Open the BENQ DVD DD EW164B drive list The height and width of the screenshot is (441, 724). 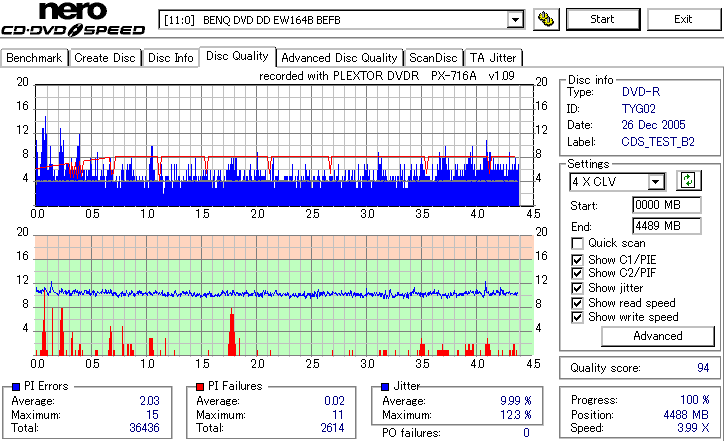coord(341,20)
